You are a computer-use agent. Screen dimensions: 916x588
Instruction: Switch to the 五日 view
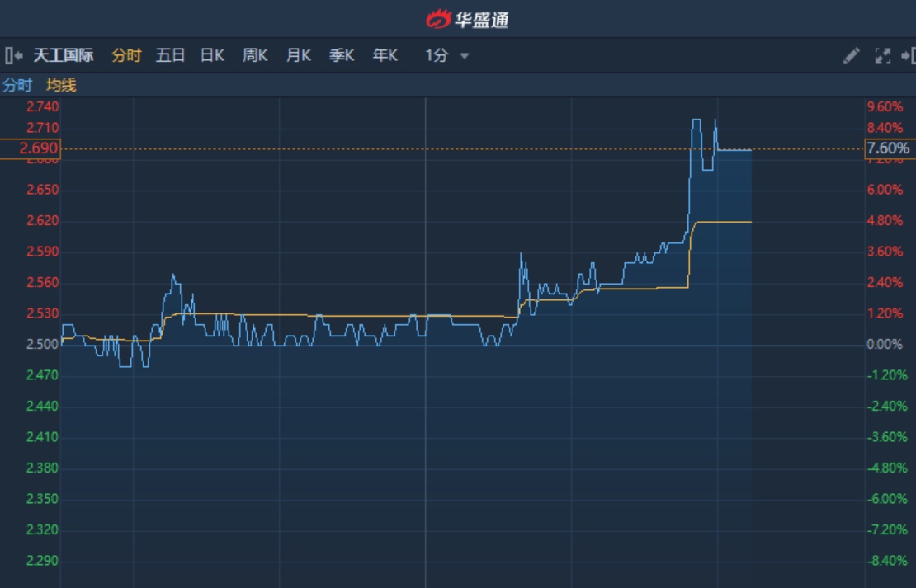tap(170, 55)
